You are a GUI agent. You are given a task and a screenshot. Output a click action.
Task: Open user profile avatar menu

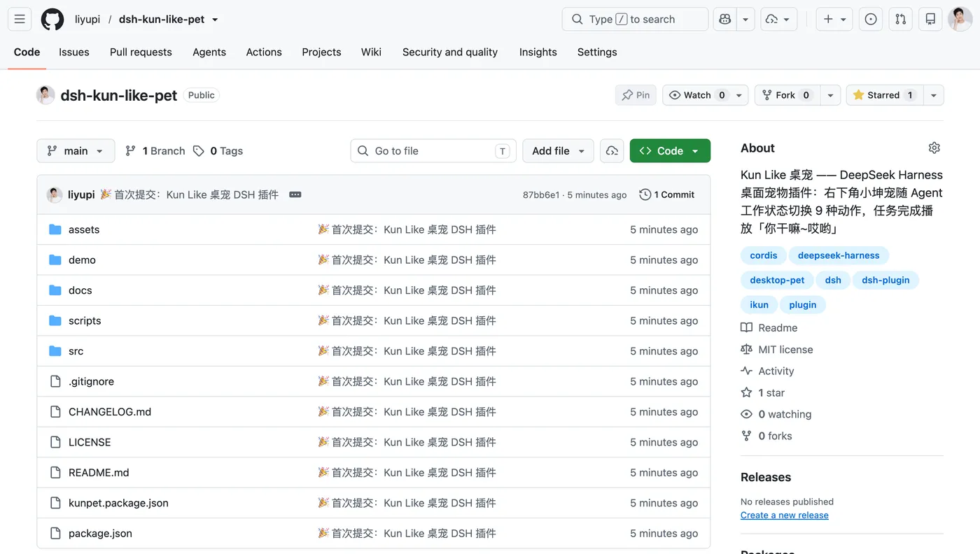[x=960, y=20]
